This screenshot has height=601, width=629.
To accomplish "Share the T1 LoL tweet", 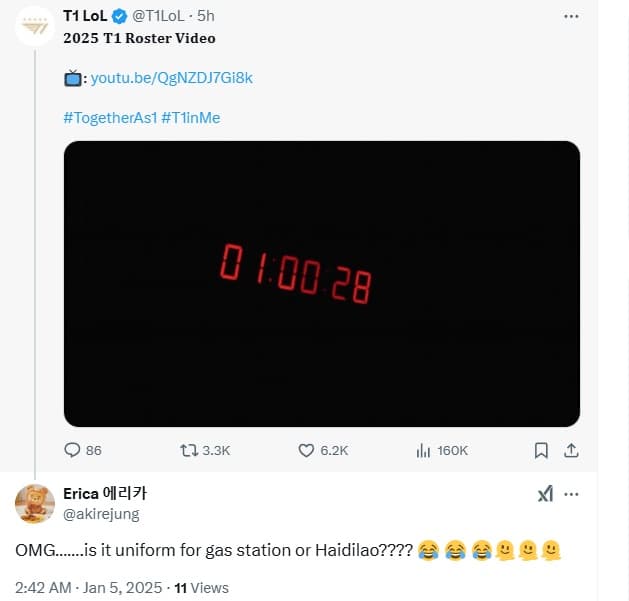I will pyautogui.click(x=572, y=450).
